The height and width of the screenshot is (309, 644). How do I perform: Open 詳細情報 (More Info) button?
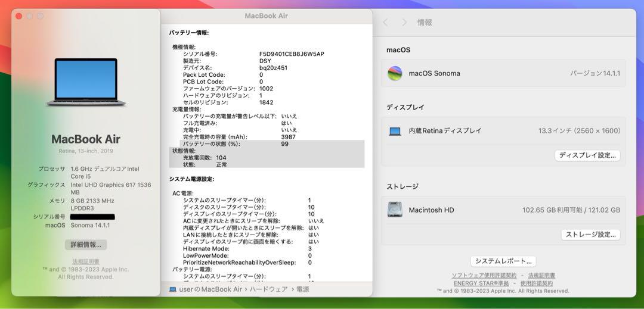pos(86,245)
